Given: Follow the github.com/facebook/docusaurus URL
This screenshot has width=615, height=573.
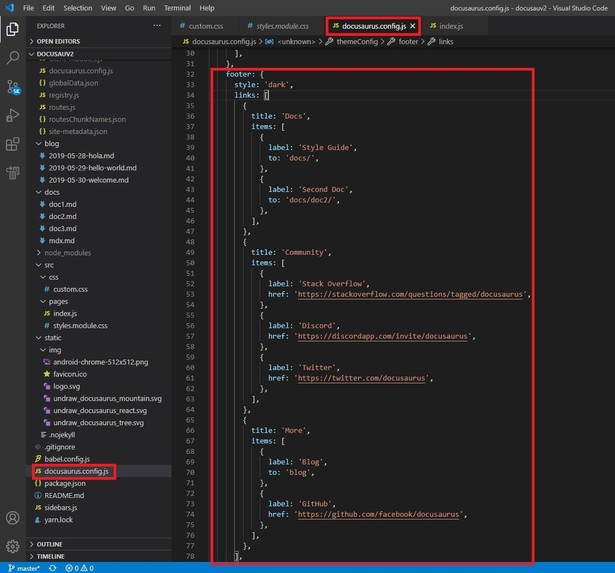Looking at the screenshot, I should tap(378, 514).
